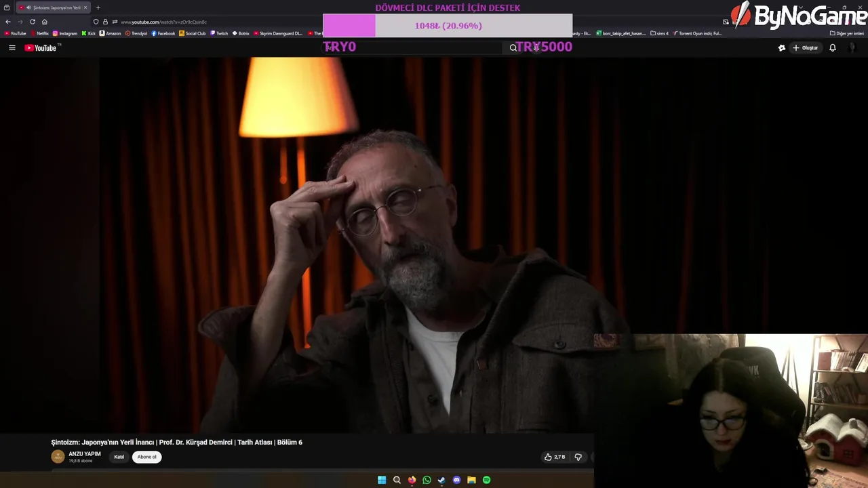Click the padlock site security icon
The height and width of the screenshot is (488, 868).
[105, 22]
